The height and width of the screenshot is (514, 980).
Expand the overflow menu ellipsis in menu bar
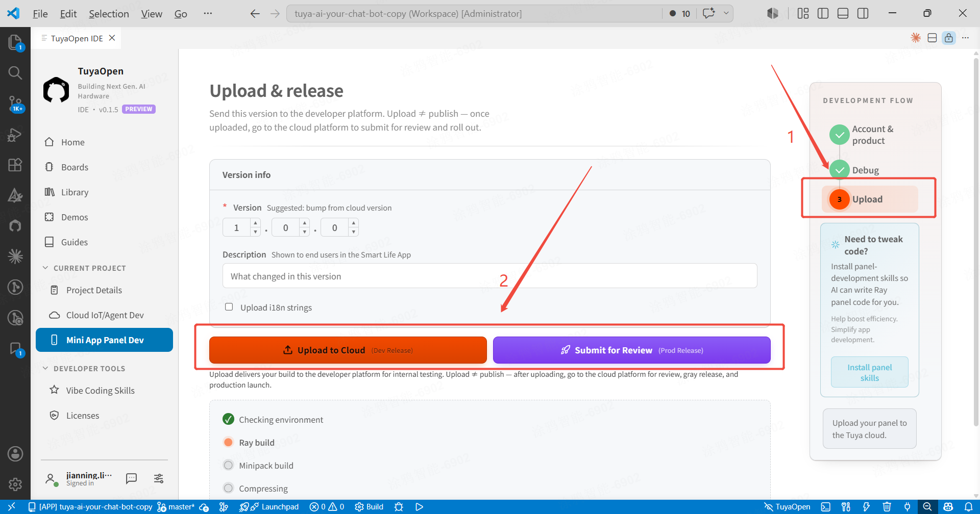[208, 14]
